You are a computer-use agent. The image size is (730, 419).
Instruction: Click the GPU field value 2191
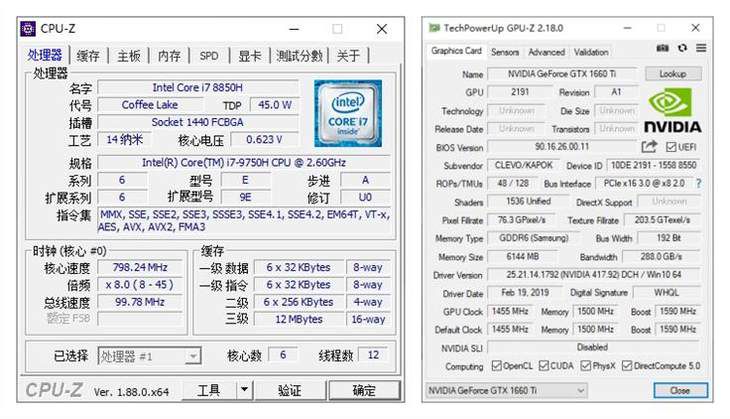520,92
